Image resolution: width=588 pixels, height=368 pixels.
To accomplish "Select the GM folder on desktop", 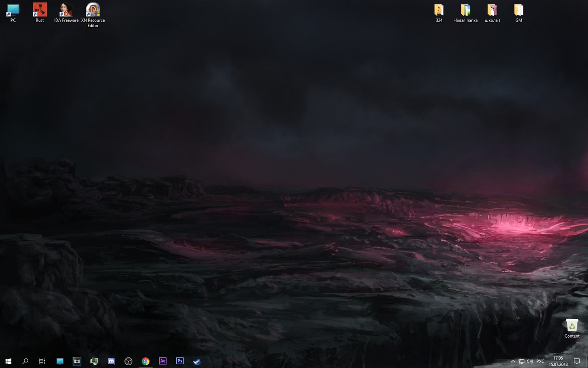I will 519,13.
